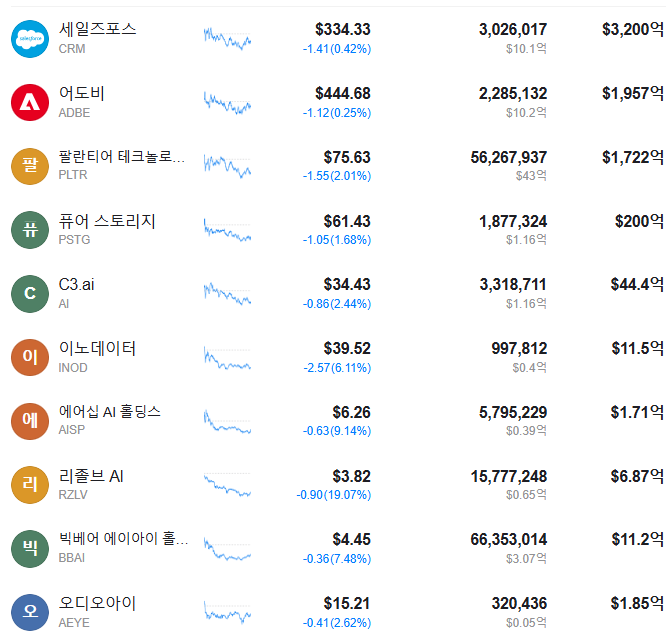Click the 3,026,017 volume figure
Viewport: 666px width, 632px height.
click(x=513, y=30)
